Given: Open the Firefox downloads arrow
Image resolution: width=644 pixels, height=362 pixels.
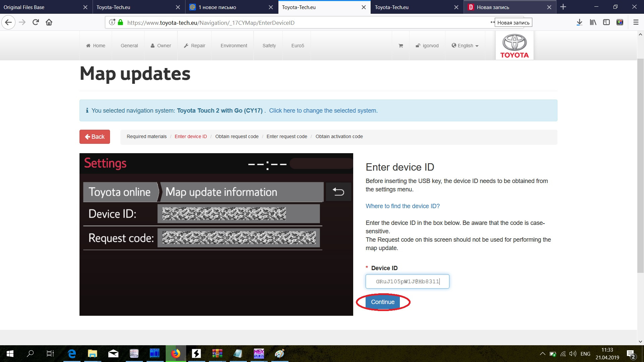Looking at the screenshot, I should click(x=579, y=22).
